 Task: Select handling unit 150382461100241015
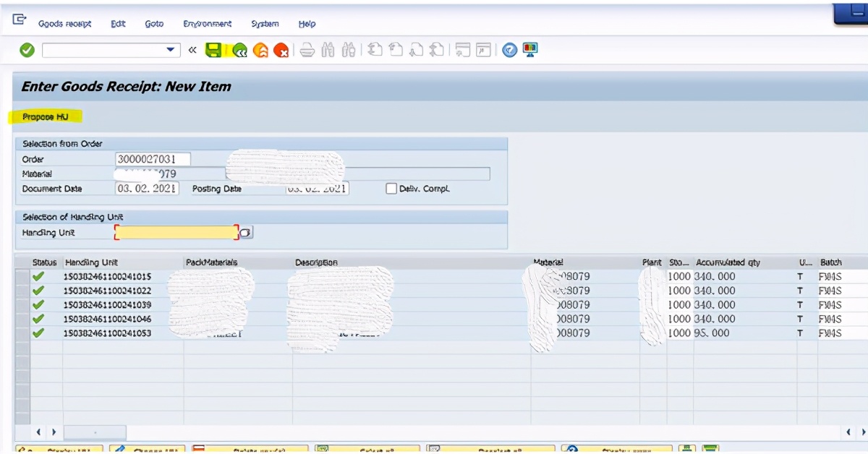pyautogui.click(x=108, y=276)
